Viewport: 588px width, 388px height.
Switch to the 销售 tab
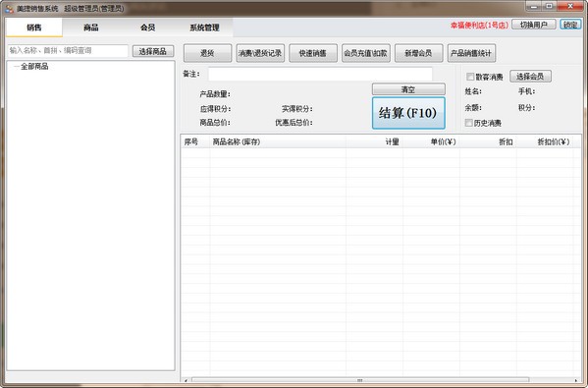34,28
